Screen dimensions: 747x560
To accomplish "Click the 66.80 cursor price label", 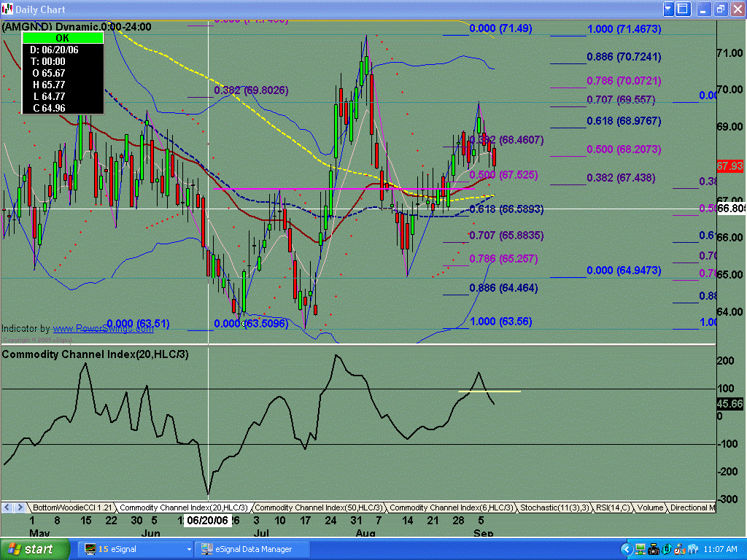I will tap(731, 209).
